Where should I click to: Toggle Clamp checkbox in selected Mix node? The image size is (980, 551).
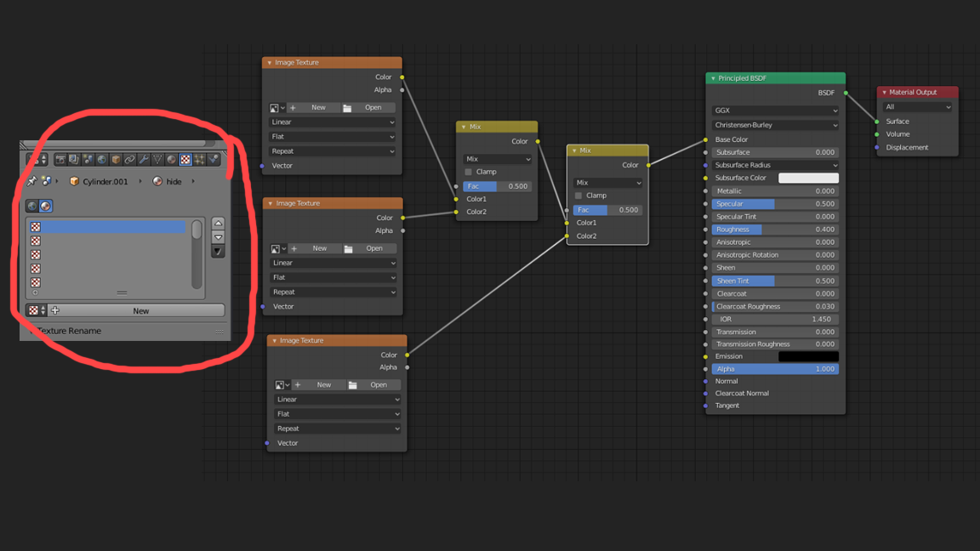[x=578, y=196]
